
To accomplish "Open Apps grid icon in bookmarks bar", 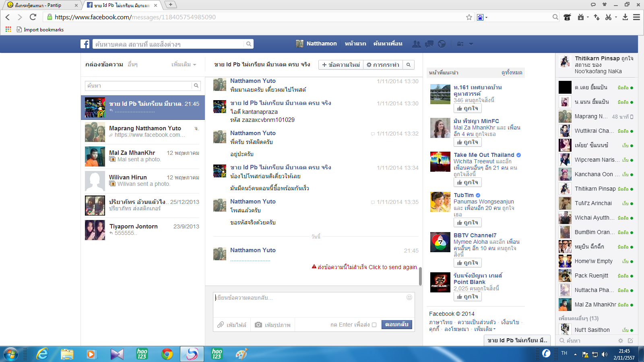I will pos(8,29).
